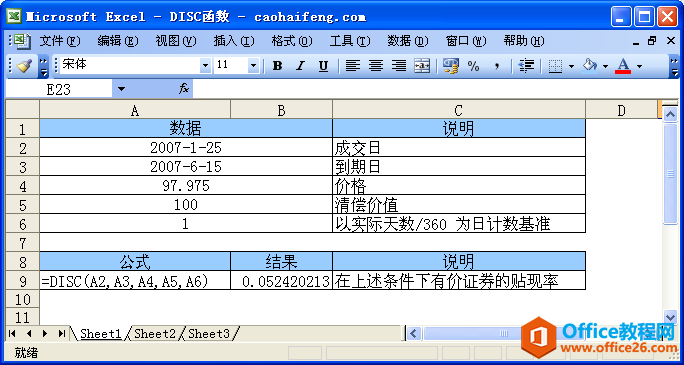The width and height of the screenshot is (684, 365).
Task: Click the font name box showing 宋体
Action: point(130,65)
